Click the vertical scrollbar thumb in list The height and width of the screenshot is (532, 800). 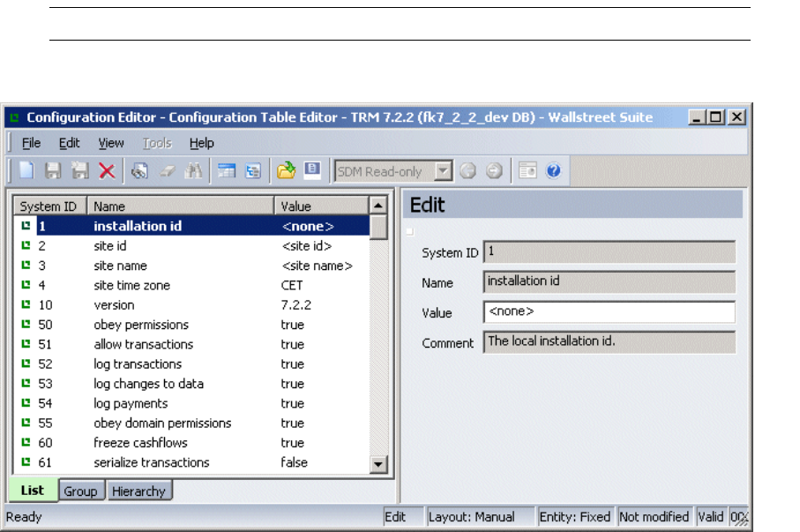[x=378, y=228]
